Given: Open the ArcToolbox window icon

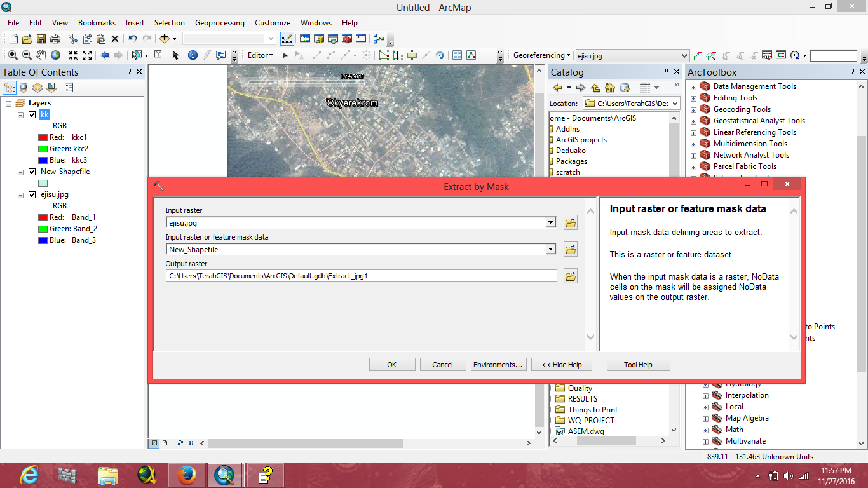Looking at the screenshot, I should [x=347, y=39].
